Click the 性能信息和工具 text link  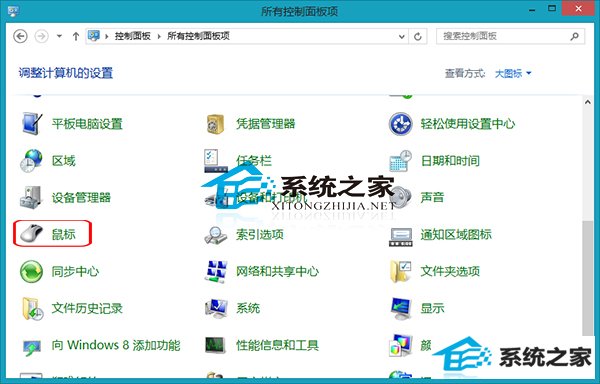(277, 345)
